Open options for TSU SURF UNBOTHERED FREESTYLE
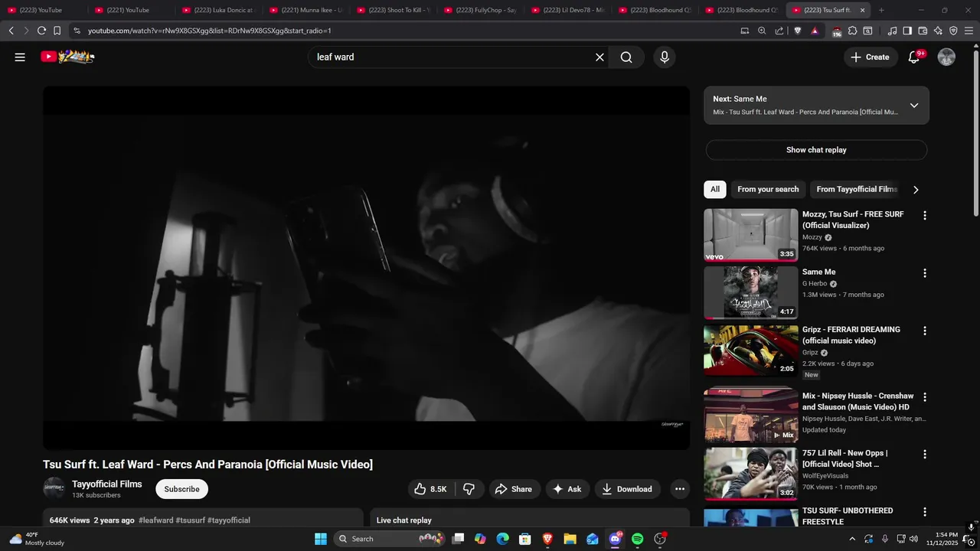Screen dimensions: 980x551 point(924,511)
